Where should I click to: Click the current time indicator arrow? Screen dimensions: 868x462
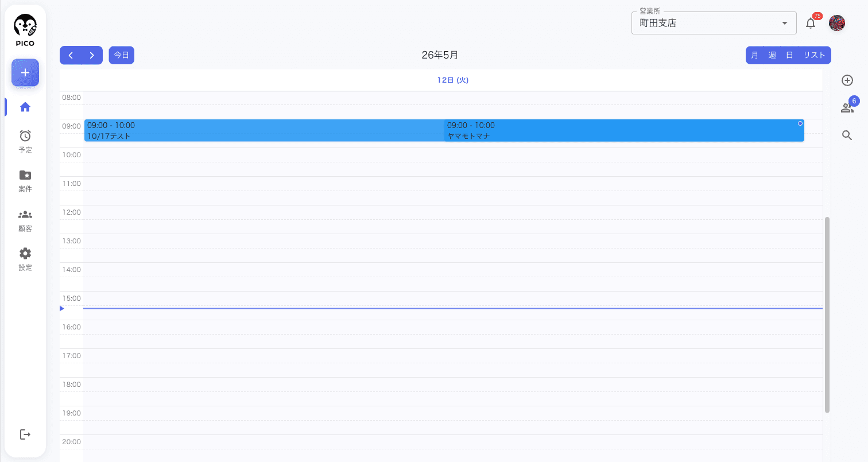62,309
